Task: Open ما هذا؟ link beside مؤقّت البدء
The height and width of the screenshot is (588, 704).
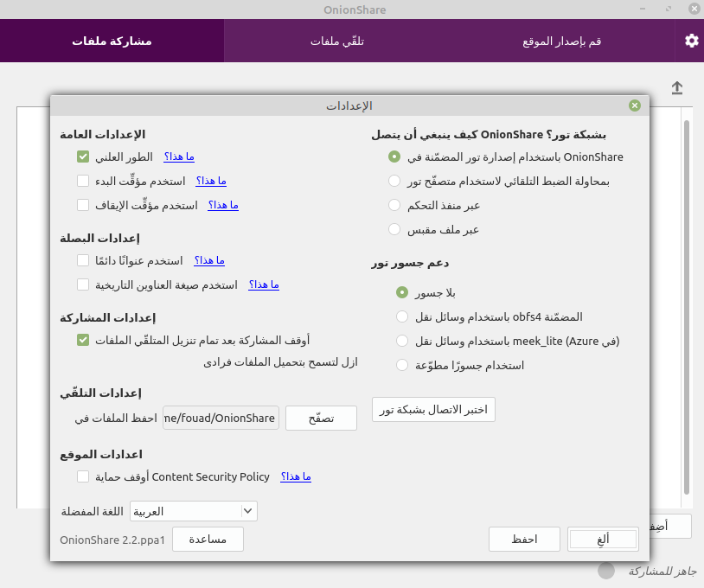Action: point(211,181)
